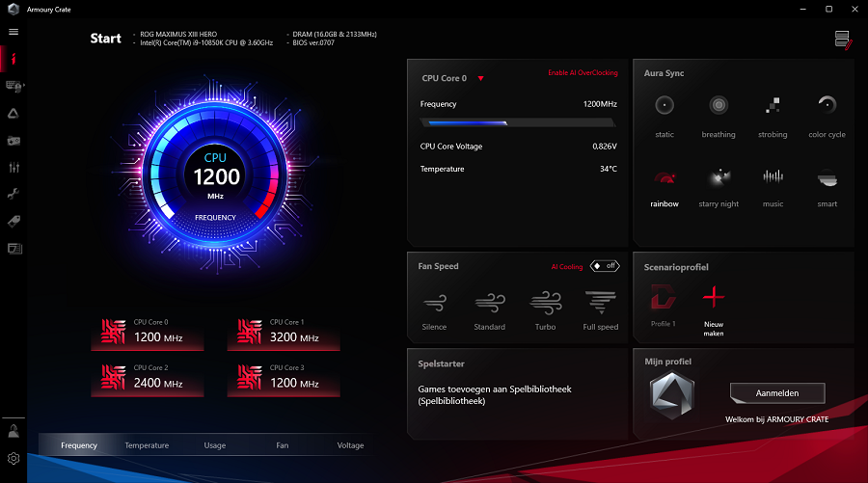Click the Intel Core i9-10850K CPU text
This screenshot has height=483, width=868.
206,42
